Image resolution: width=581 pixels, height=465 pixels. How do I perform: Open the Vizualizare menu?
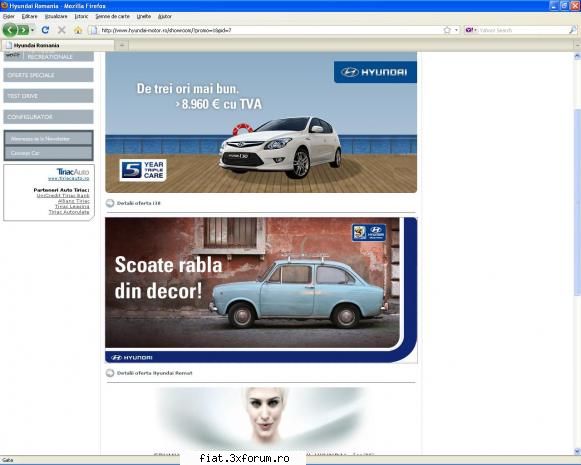click(56, 16)
